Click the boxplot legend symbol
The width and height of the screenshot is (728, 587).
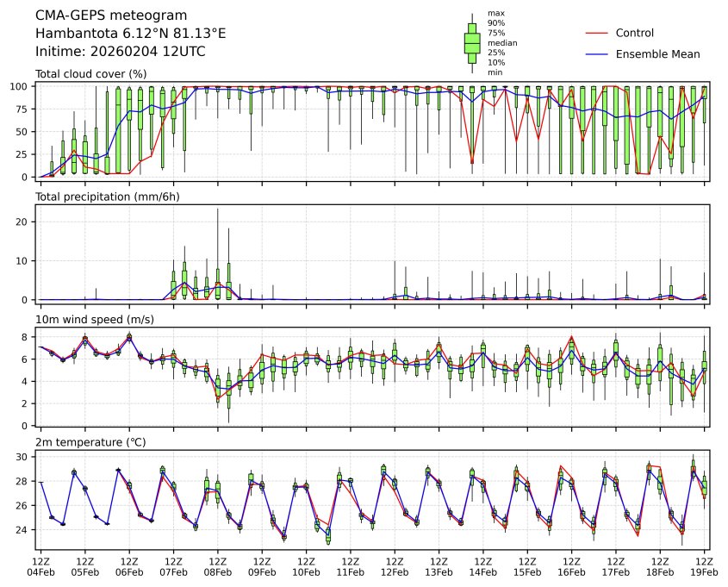pyautogui.click(x=472, y=42)
